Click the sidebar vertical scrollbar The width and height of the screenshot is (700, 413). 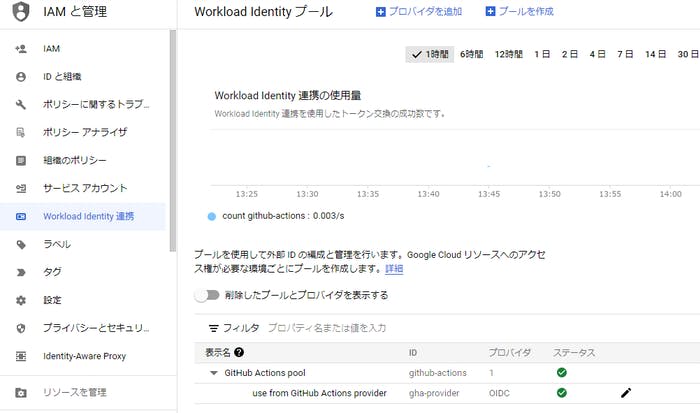173,141
